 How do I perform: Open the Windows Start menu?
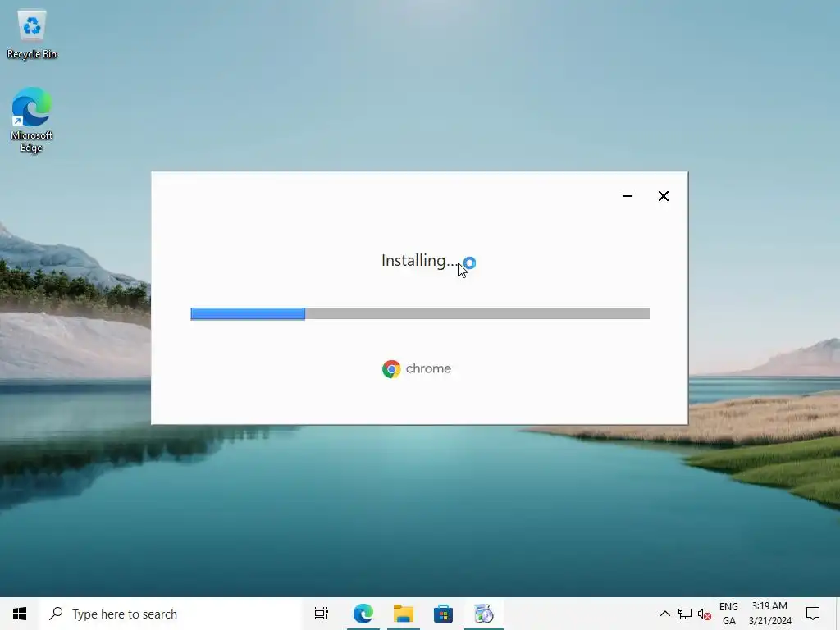pos(20,614)
